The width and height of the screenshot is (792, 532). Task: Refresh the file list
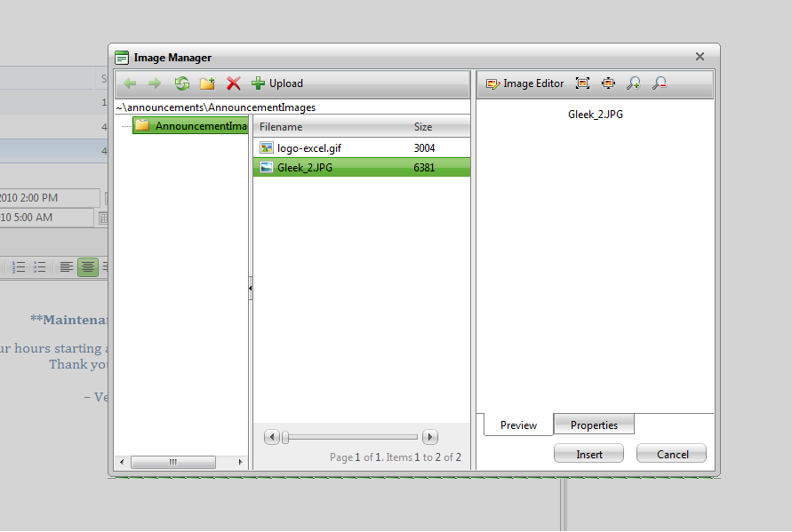(182, 83)
